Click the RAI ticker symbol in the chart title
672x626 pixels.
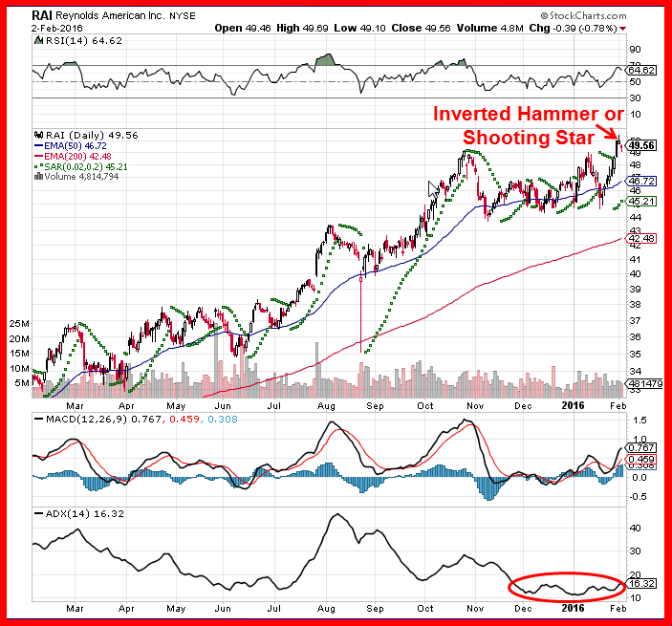[41, 15]
